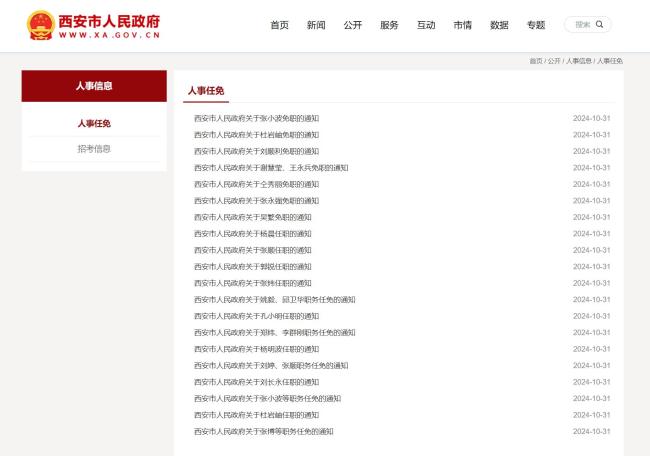Open the notice about 谢慧莹、王永兵免职
This screenshot has height=456, width=650.
coord(271,168)
